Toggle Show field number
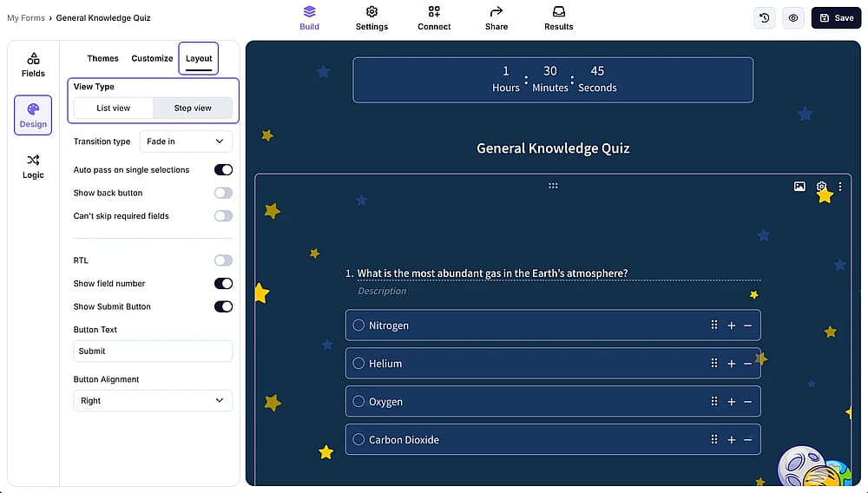 pyautogui.click(x=223, y=283)
